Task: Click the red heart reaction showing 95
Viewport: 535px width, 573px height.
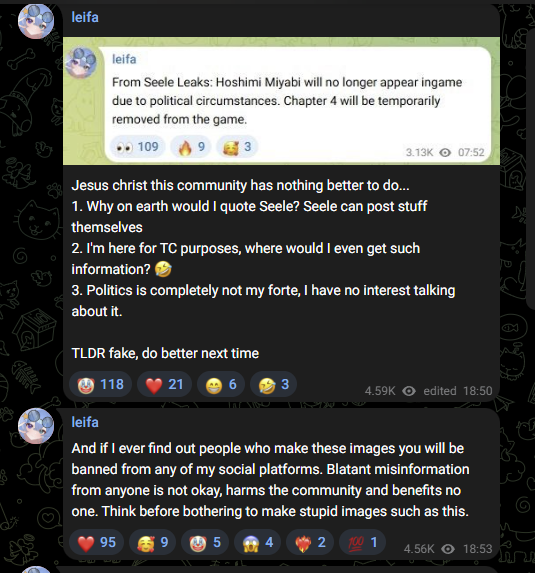Action: pyautogui.click(x=96, y=542)
